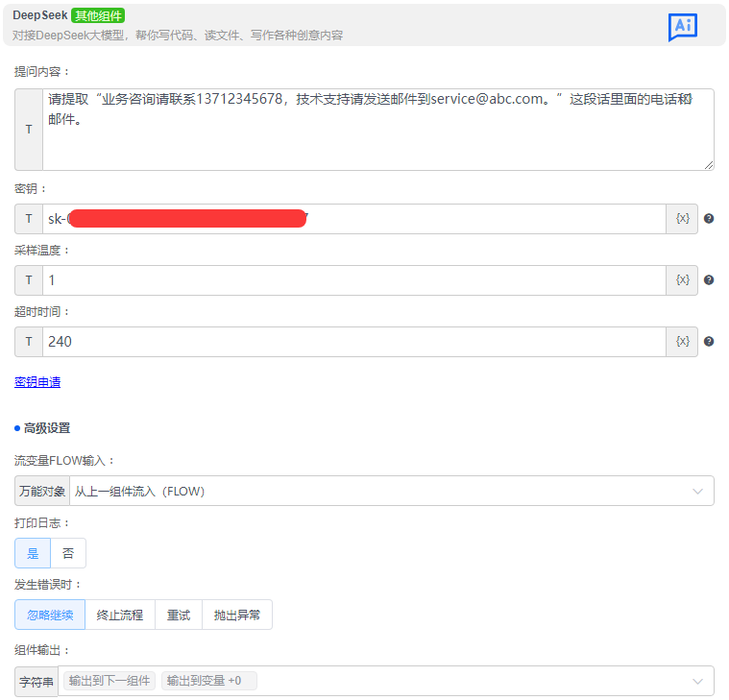Screen dimensions: 729x700
Task: Click the 对接DeepSeek大模型 description text
Action: point(178,36)
